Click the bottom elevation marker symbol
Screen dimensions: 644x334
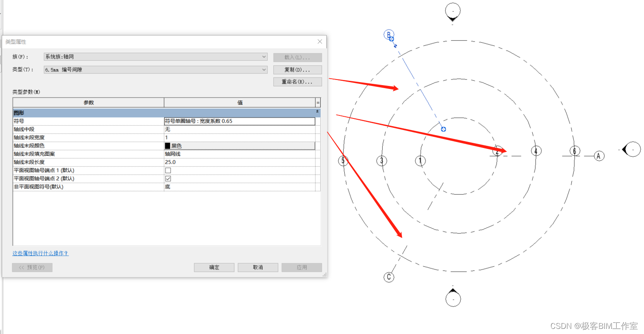(x=453, y=297)
